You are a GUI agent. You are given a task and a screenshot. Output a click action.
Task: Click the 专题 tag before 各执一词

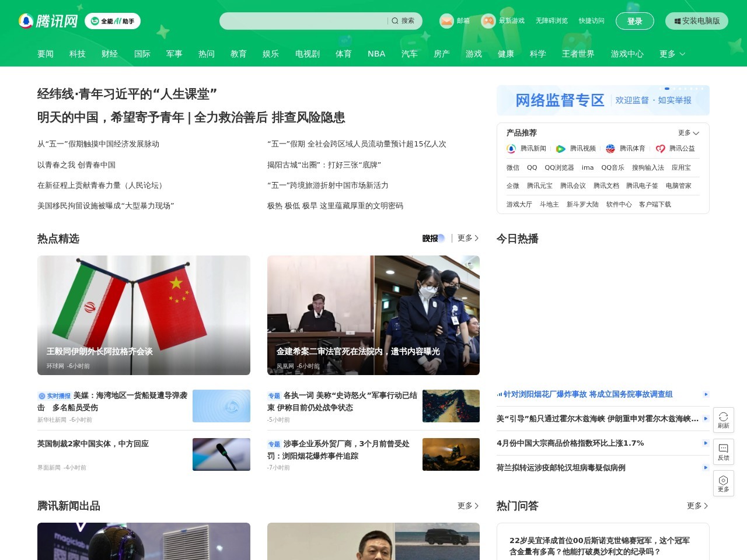tap(274, 395)
